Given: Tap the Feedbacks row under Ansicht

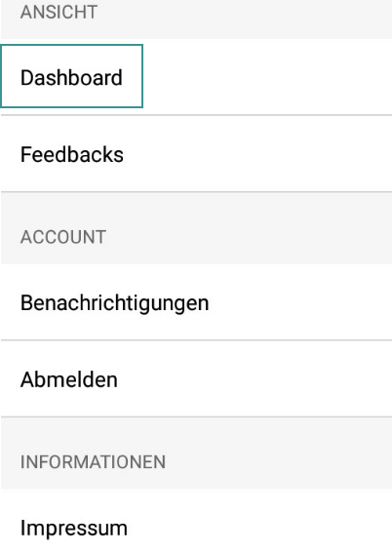Looking at the screenshot, I should (196, 154).
